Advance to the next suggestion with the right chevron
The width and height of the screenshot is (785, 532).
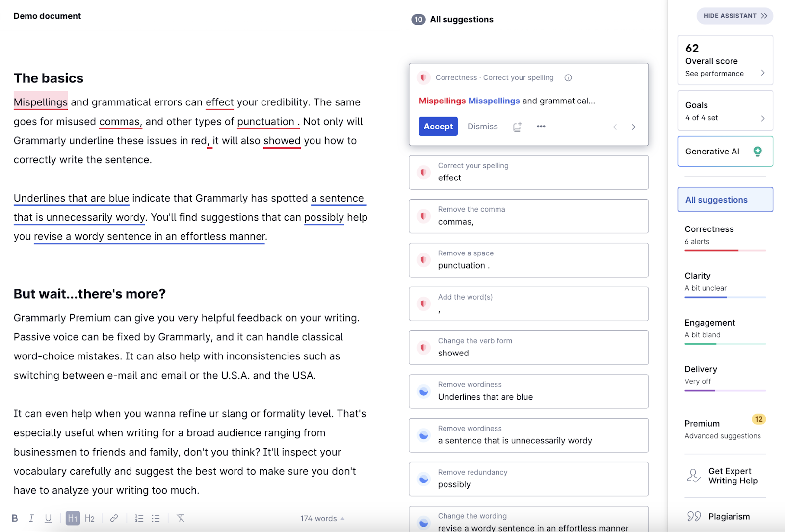[x=633, y=127]
